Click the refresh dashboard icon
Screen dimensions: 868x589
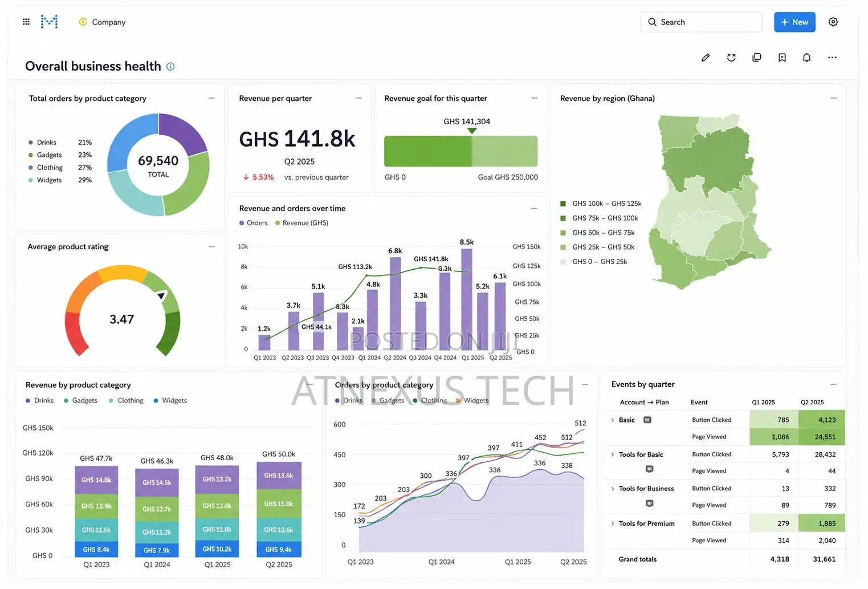click(731, 58)
